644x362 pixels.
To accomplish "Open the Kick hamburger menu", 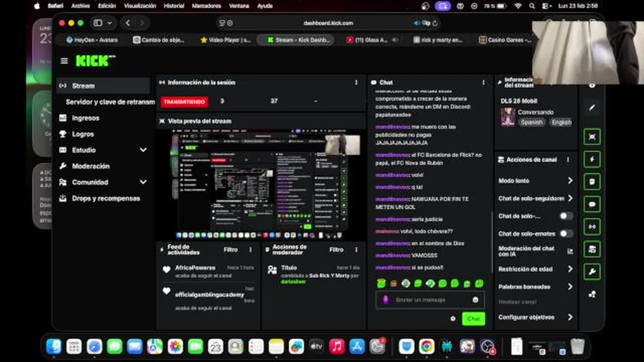I will click(64, 61).
